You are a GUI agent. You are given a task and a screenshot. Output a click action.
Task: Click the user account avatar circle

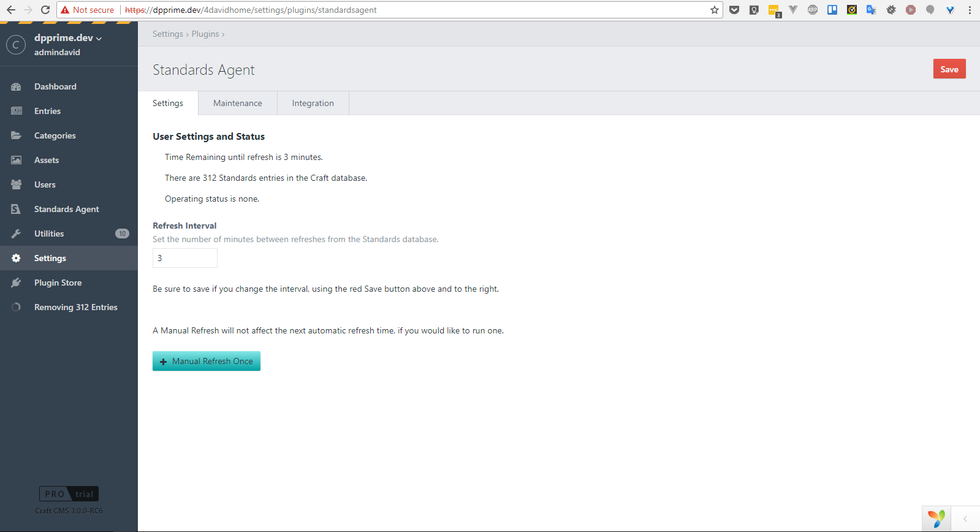pyautogui.click(x=16, y=45)
